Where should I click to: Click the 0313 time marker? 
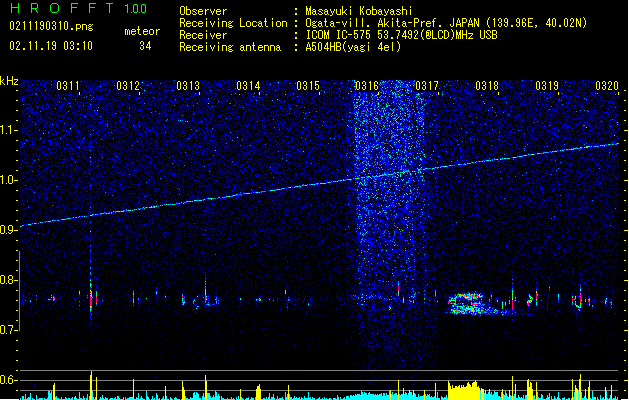[x=188, y=86]
